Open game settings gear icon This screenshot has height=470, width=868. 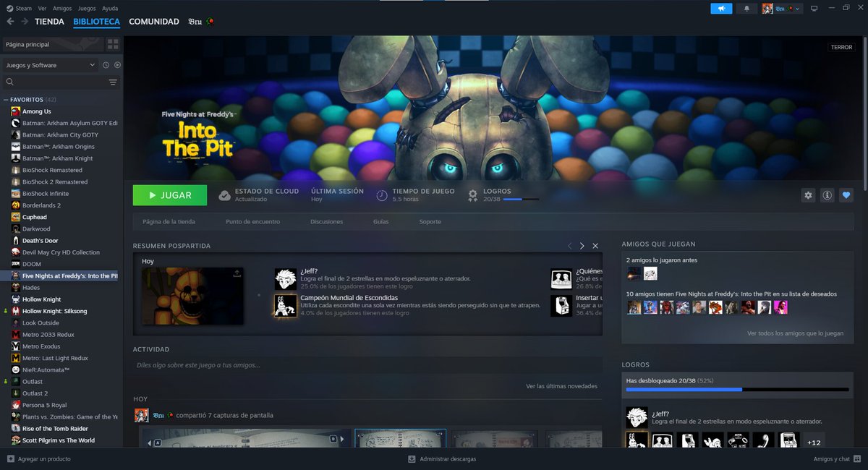point(809,195)
